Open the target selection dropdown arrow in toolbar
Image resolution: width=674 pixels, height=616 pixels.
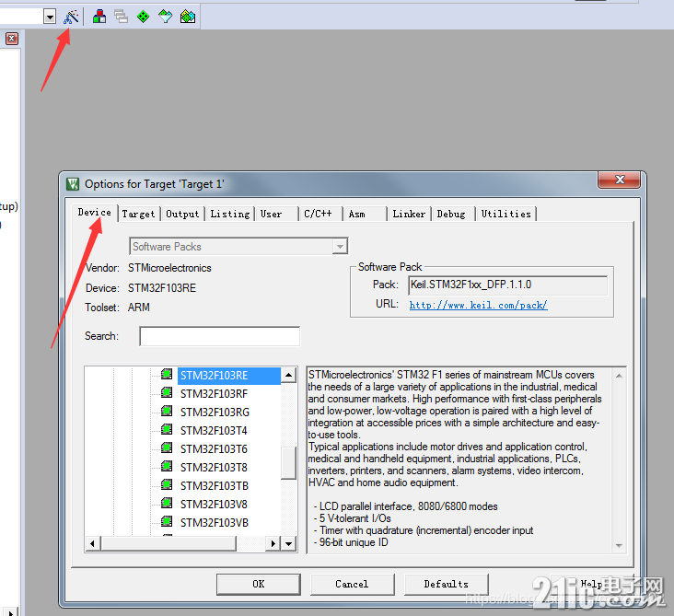point(50,17)
